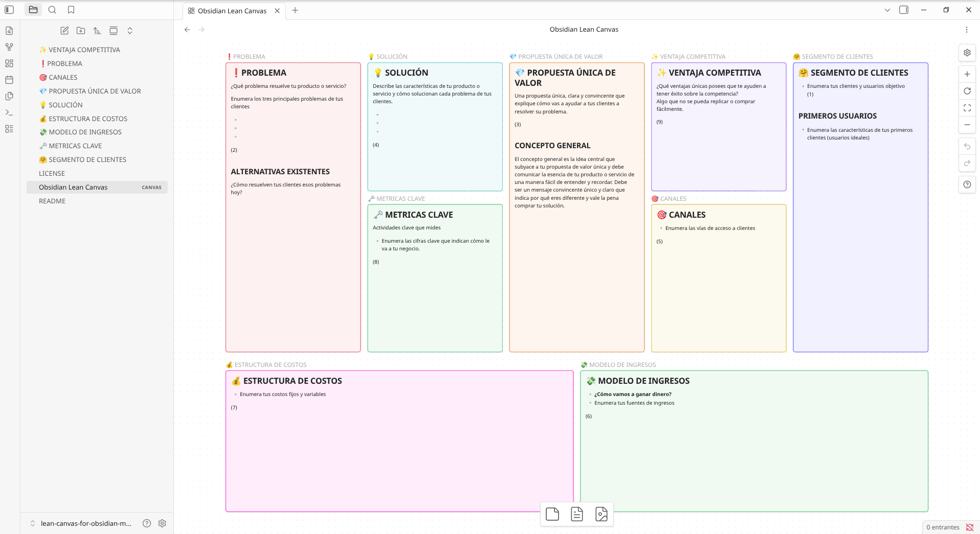Auto-reveal current file icon
Screen dimensions: 980x534
[x=114, y=31]
